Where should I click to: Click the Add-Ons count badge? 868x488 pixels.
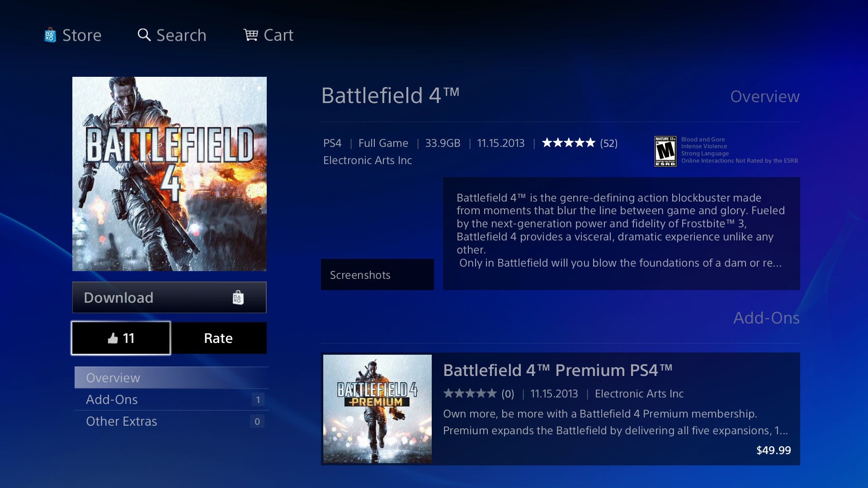(258, 399)
